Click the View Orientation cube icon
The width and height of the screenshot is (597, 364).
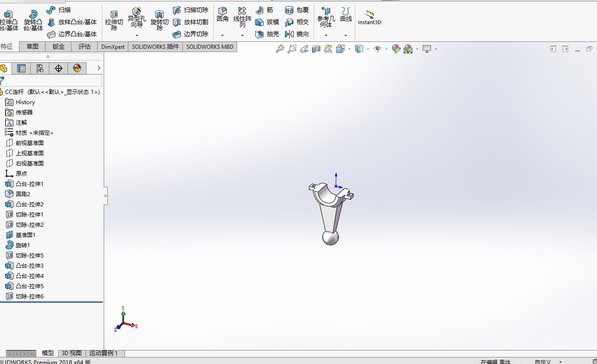point(340,49)
